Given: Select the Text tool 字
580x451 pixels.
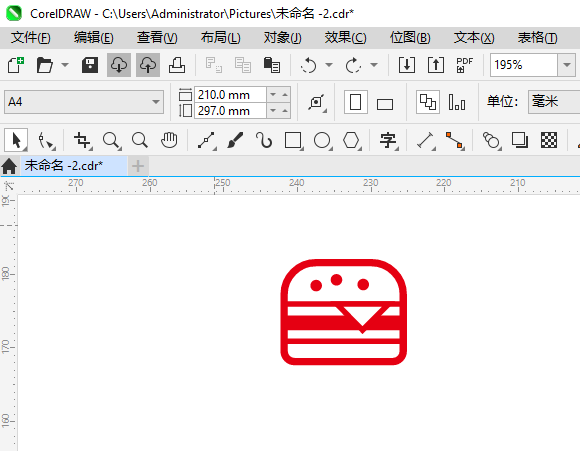Looking at the screenshot, I should pyautogui.click(x=388, y=140).
